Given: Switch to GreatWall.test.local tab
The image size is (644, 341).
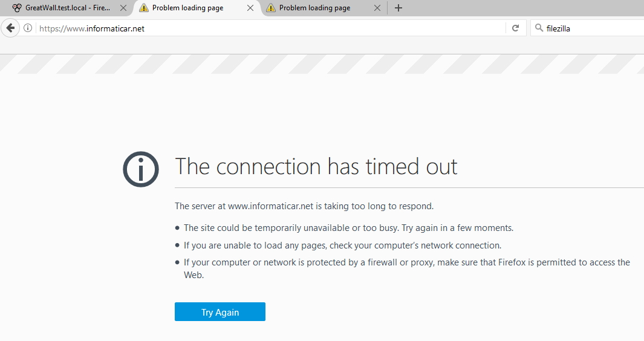Looking at the screenshot, I should 68,8.
